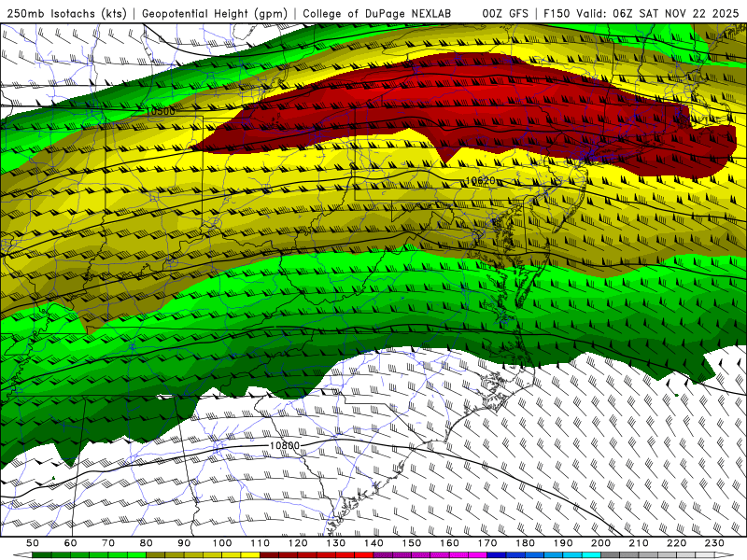Click the 170 knot scale label
This screenshot has height=560, width=747.
pyautogui.click(x=487, y=543)
